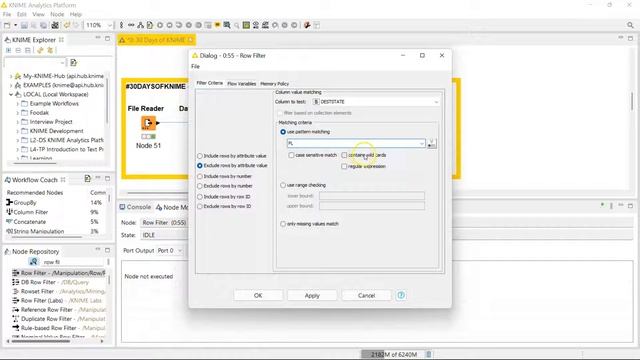Open the Console tab
The width and height of the screenshot is (640, 360).
pos(135,207)
